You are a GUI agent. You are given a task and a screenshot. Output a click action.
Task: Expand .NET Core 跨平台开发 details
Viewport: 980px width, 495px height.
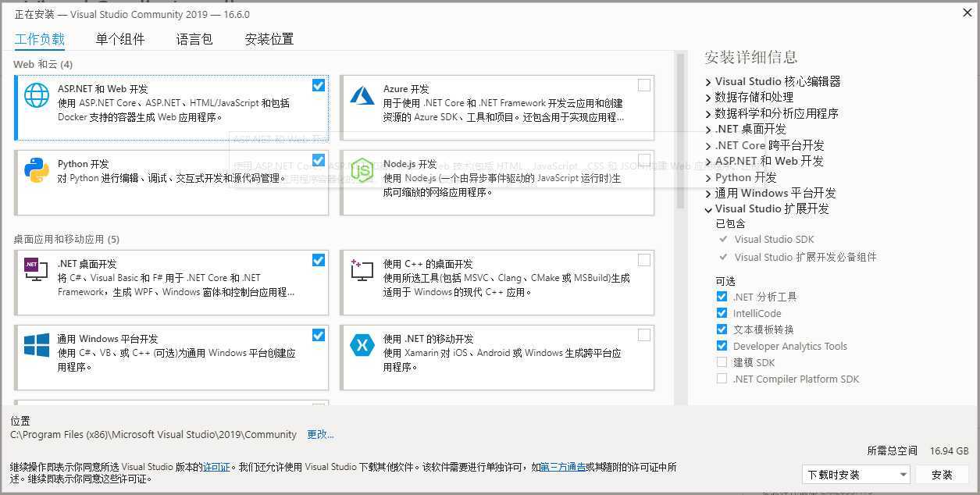(x=708, y=146)
